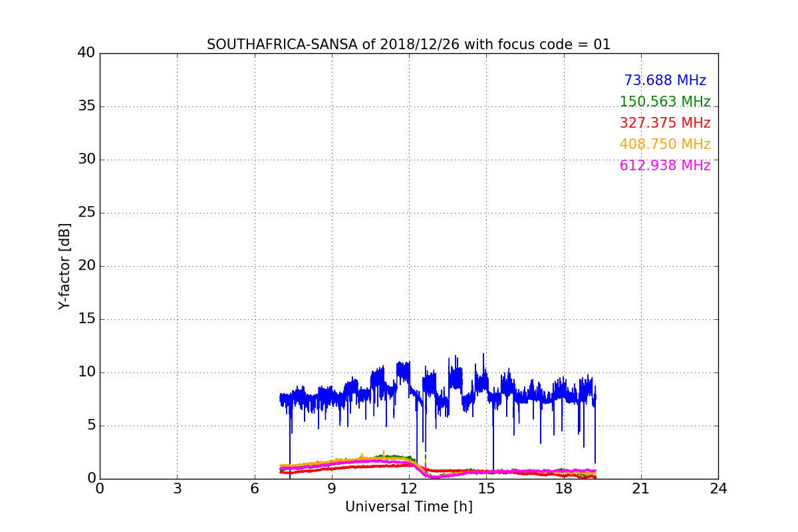Screen dimensions: 798x532
Task: Click the x-axis tick label 9
Action: click(x=332, y=489)
